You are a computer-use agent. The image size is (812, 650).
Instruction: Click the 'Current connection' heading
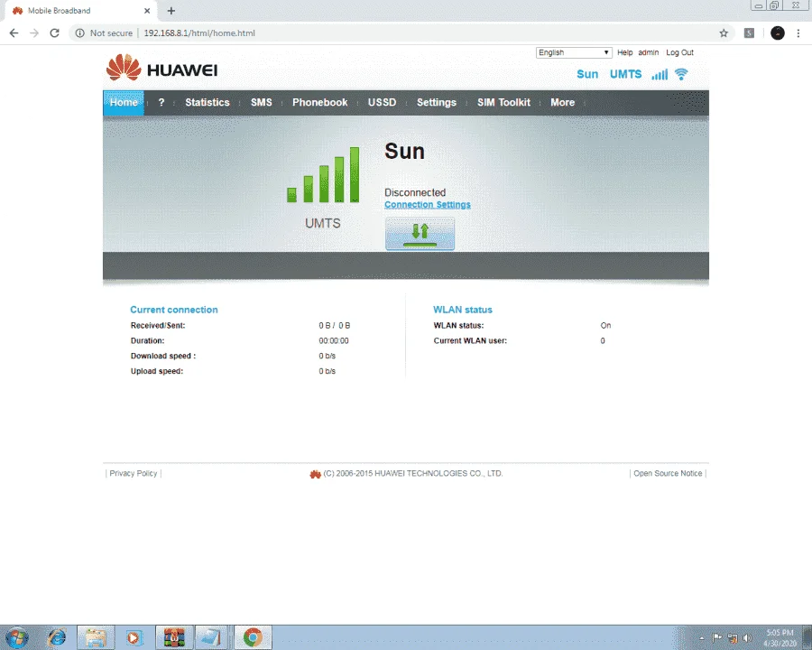pyautogui.click(x=174, y=310)
